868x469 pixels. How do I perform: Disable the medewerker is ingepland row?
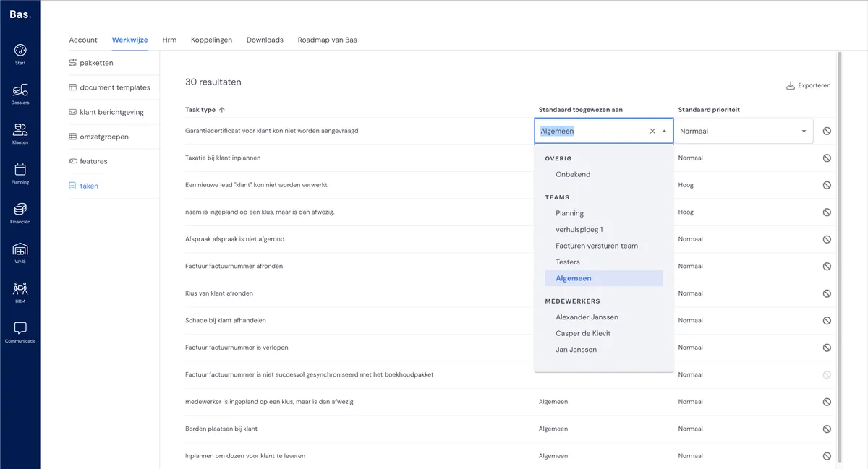[x=827, y=402]
